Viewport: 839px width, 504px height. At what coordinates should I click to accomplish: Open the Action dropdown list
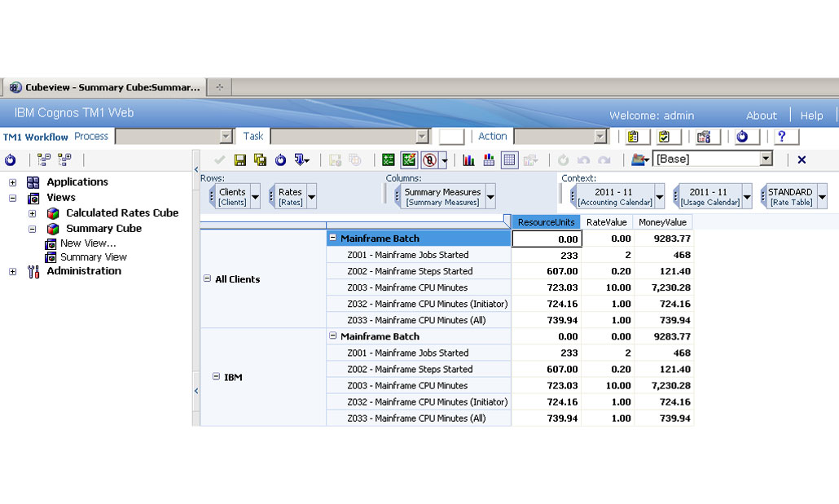click(x=600, y=137)
